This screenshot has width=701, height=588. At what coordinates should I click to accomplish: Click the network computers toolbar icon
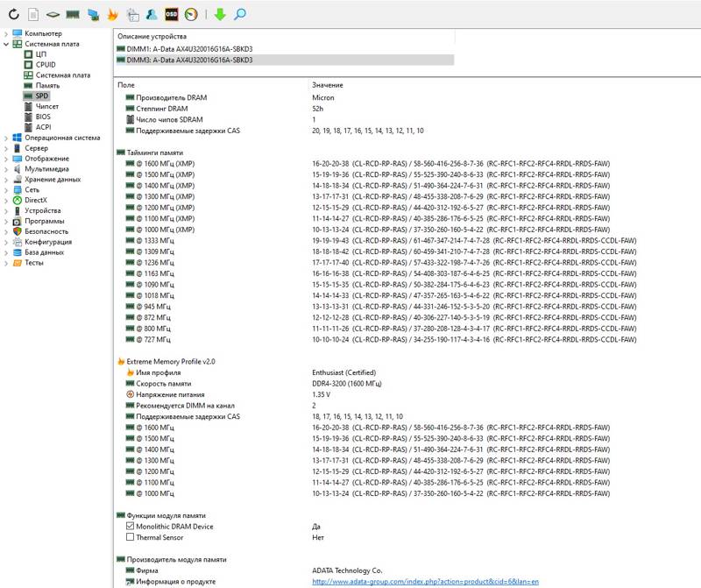pyautogui.click(x=93, y=15)
